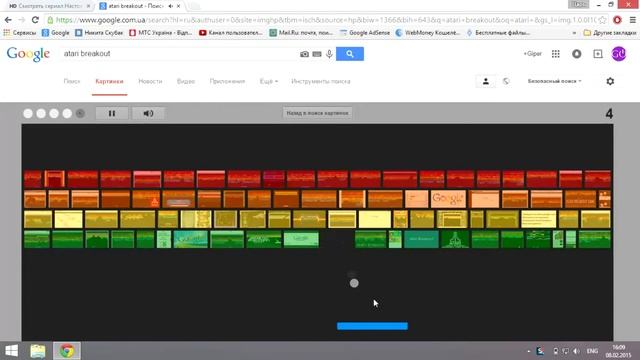
Task: Expand the hidden bookmarks chevron
Action: 574,33
